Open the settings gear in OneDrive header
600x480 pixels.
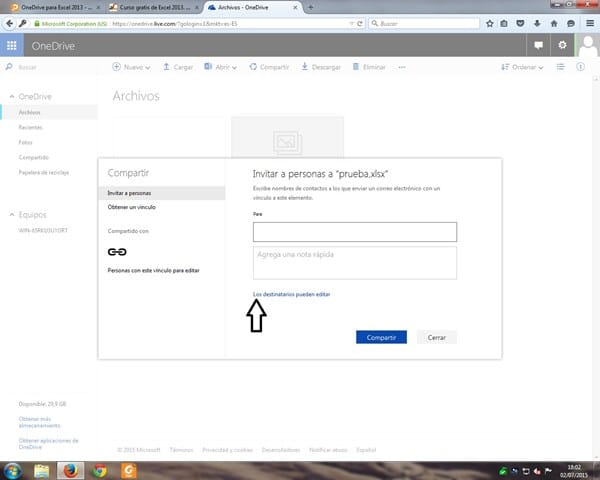coord(562,45)
